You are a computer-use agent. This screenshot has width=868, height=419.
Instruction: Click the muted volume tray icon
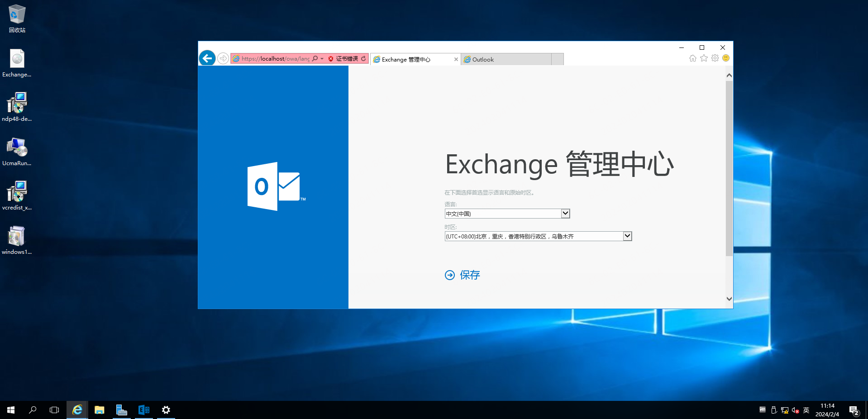tap(795, 410)
